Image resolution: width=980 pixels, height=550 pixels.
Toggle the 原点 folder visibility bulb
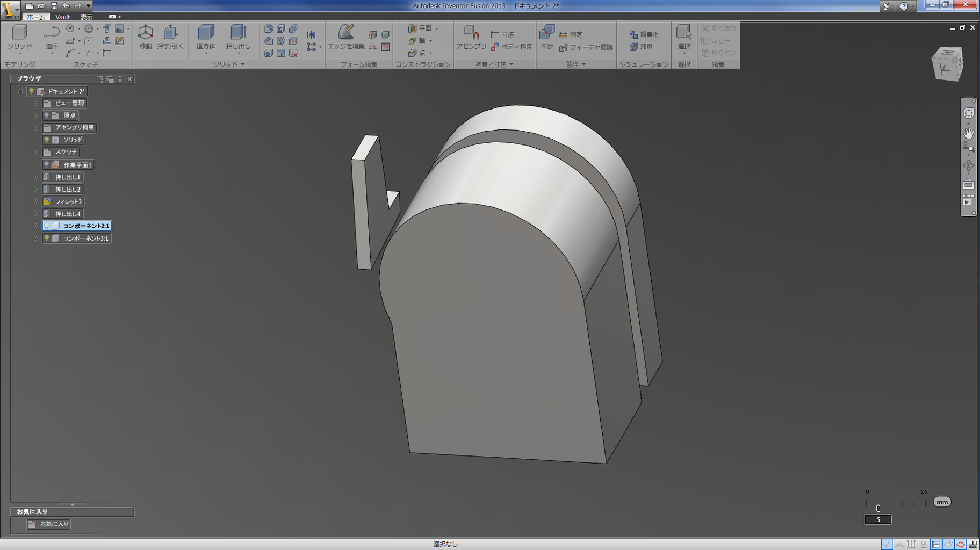pos(47,115)
